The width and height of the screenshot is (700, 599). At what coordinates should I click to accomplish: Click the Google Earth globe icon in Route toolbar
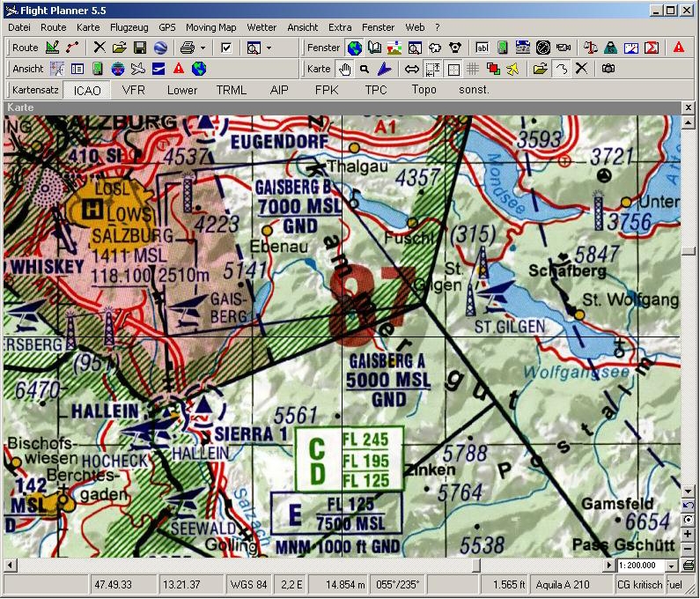[160, 48]
